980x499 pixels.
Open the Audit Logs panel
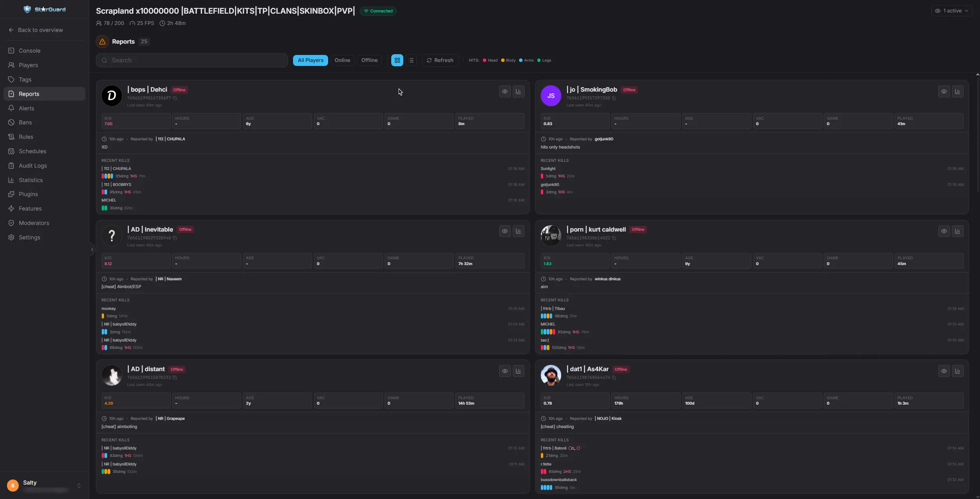point(33,165)
